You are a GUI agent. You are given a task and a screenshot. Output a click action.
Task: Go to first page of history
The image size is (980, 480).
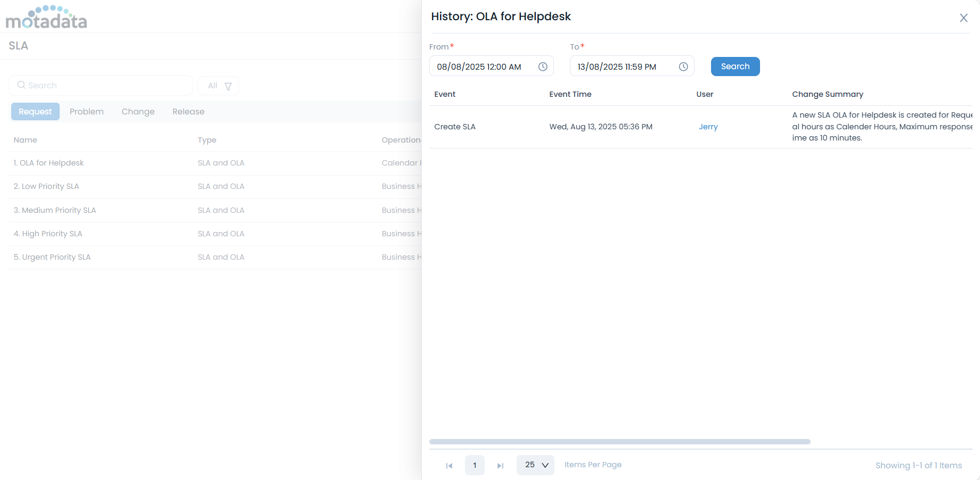pos(449,466)
